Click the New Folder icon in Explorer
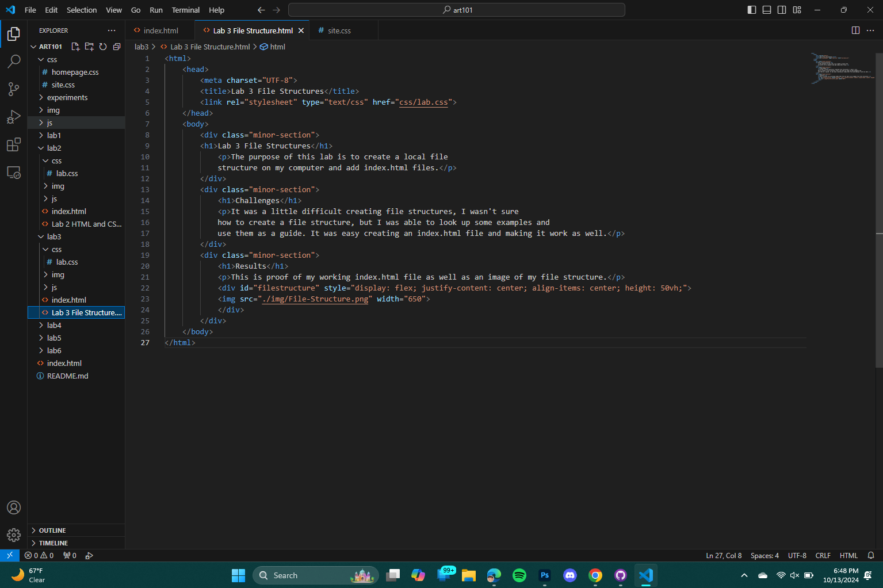Viewport: 883px width, 588px height. (x=89, y=47)
